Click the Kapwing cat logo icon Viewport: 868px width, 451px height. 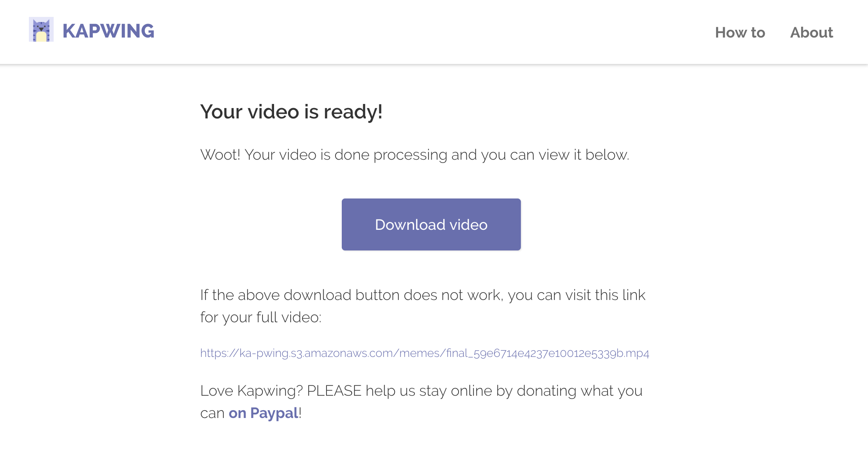click(41, 30)
